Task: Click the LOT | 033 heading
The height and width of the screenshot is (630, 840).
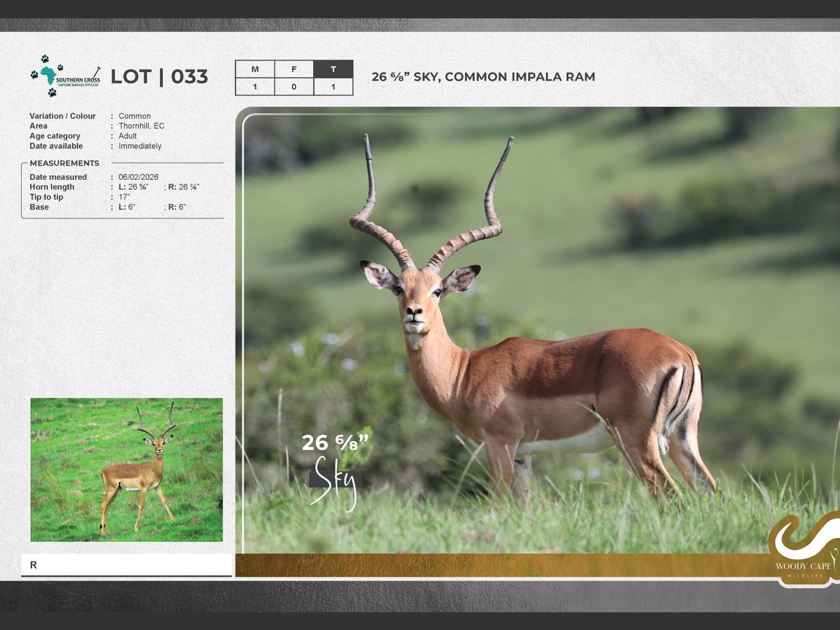Action: [x=159, y=77]
